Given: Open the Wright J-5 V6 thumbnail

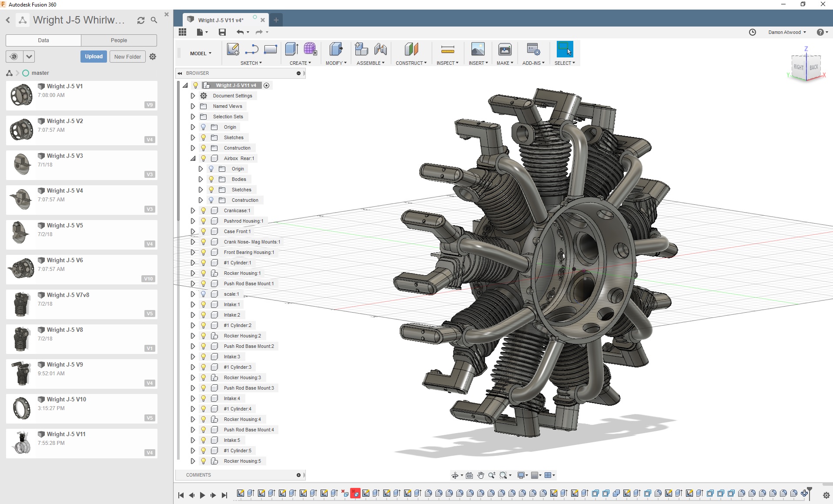Looking at the screenshot, I should 21,269.
